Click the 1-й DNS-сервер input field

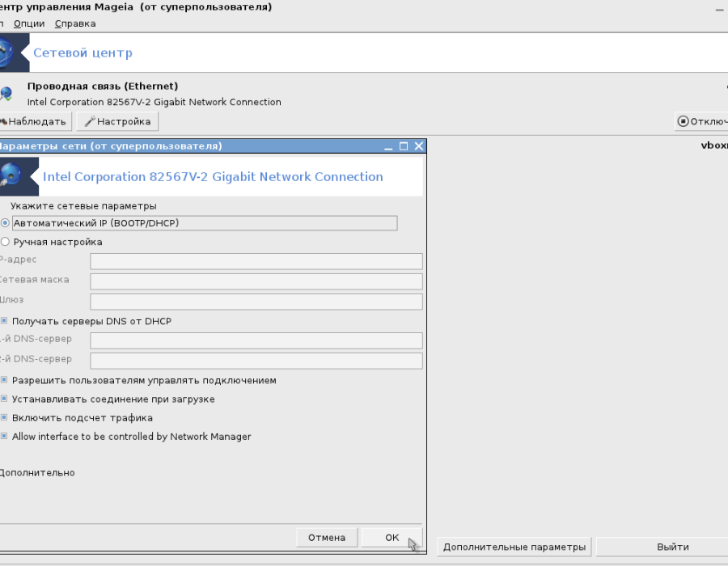coord(256,340)
